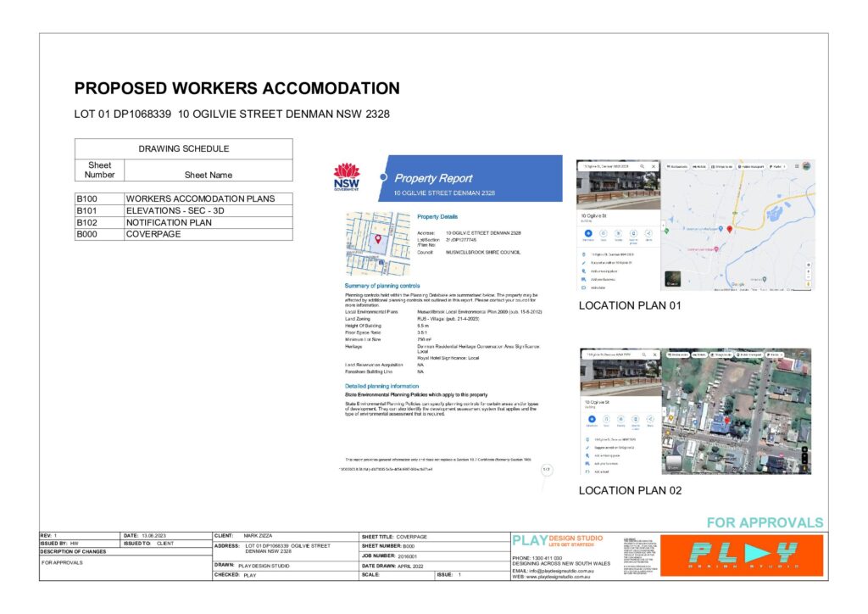Click the blue Directions button in Location Plan 01
This screenshot has height=614, width=868.
(588, 233)
